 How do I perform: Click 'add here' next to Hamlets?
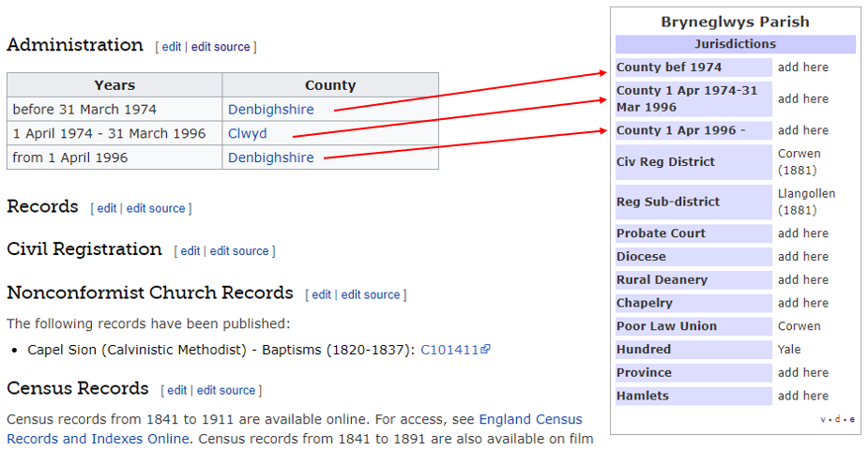[x=802, y=396]
